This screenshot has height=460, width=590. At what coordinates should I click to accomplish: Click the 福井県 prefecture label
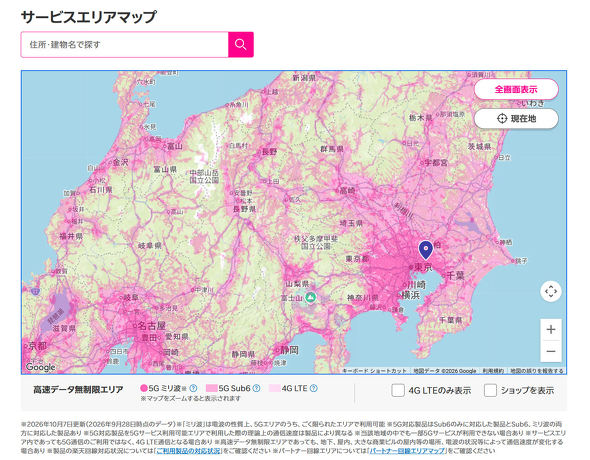(71, 236)
